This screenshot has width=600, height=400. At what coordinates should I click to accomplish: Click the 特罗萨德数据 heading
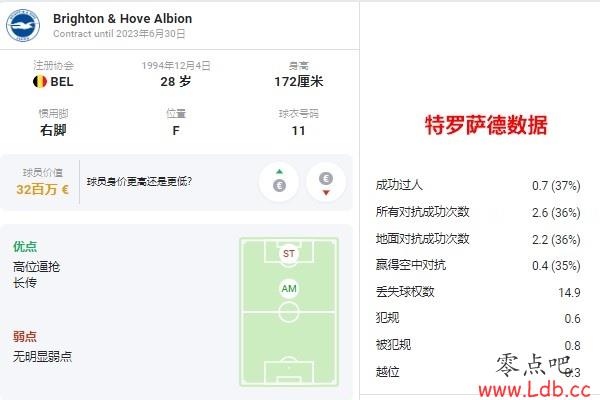pyautogui.click(x=486, y=125)
